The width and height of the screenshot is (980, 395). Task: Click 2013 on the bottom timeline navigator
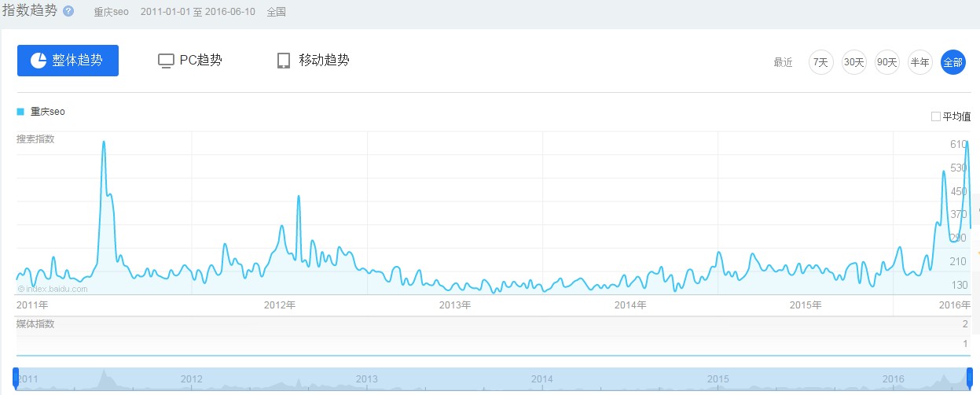[366, 378]
